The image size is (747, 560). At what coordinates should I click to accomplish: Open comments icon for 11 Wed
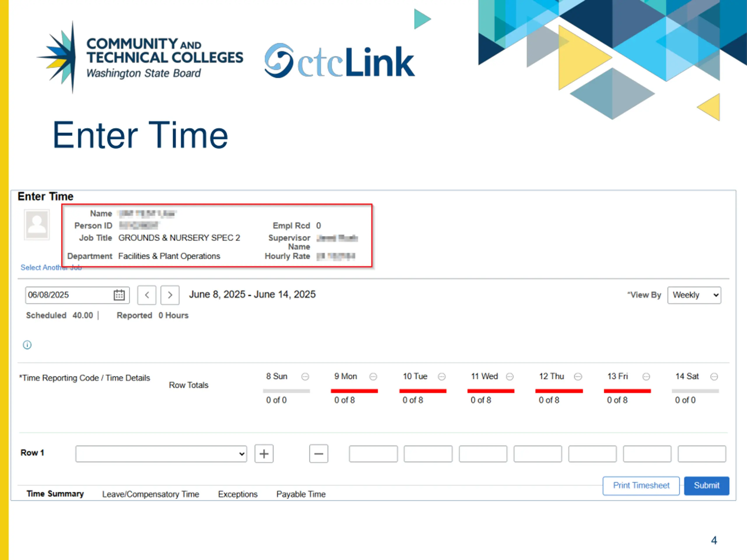coord(510,376)
